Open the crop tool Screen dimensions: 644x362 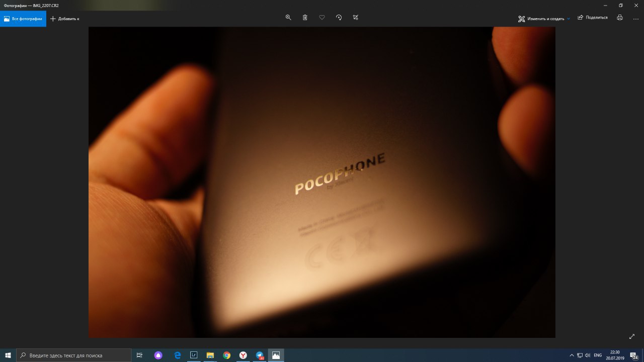pos(356,17)
